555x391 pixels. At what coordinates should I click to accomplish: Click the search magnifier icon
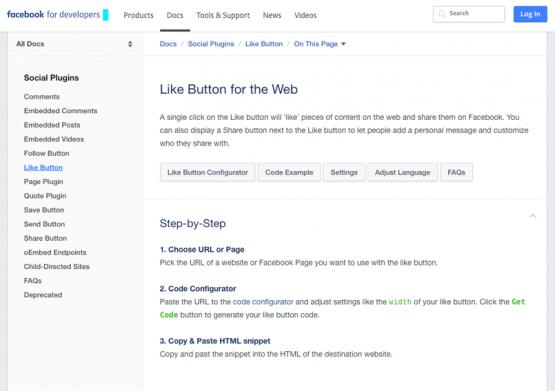(442, 14)
